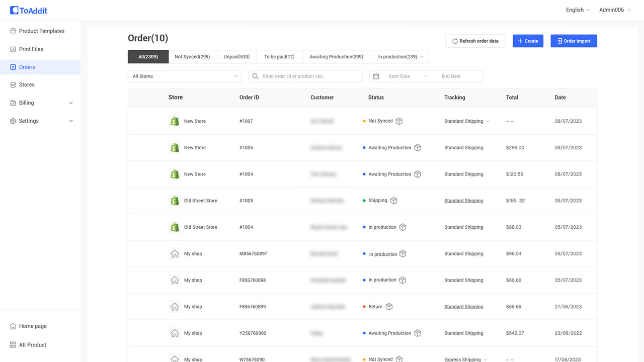Click the Stores sidebar icon
Viewport: 644px width, 362px height.
13,85
